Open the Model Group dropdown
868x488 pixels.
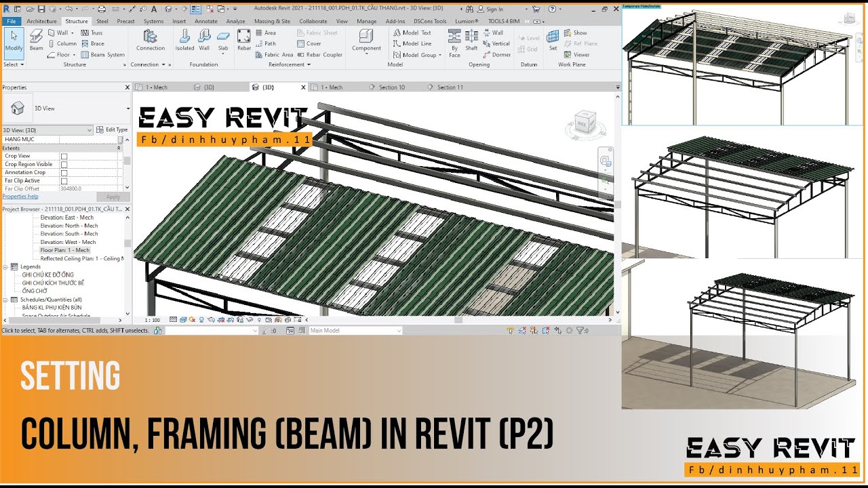tap(440, 55)
